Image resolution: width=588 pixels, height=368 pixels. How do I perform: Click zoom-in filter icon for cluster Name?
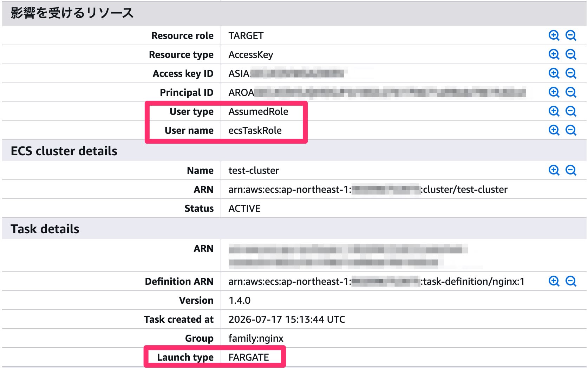[554, 170]
